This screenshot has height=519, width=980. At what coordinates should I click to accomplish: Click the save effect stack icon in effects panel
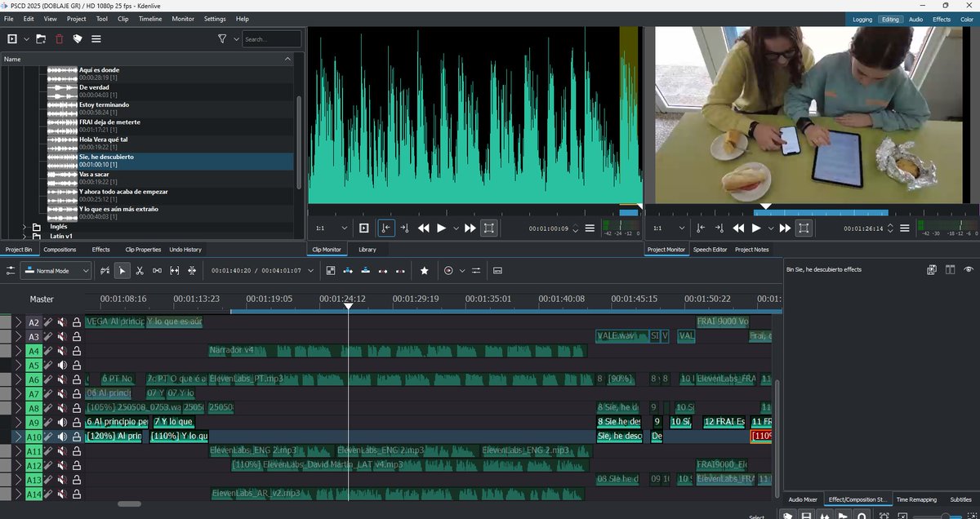tap(932, 269)
